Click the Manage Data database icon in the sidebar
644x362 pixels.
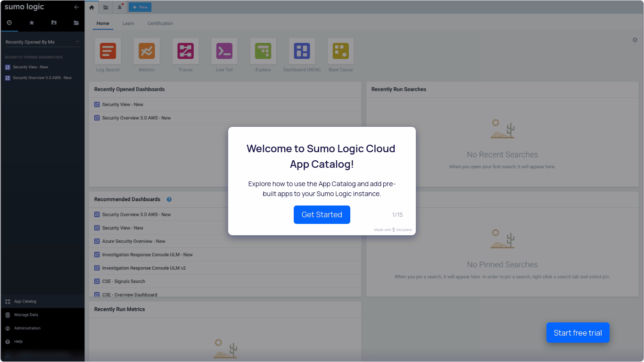[x=8, y=315]
